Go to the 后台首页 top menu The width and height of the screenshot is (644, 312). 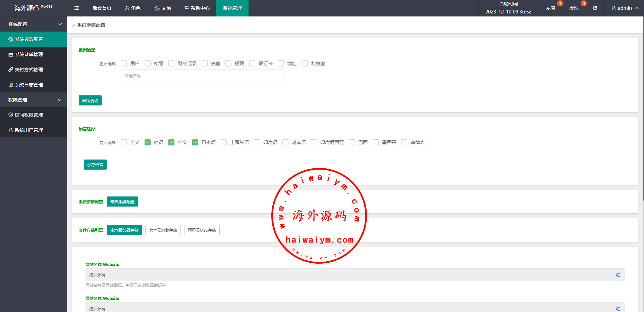click(102, 8)
